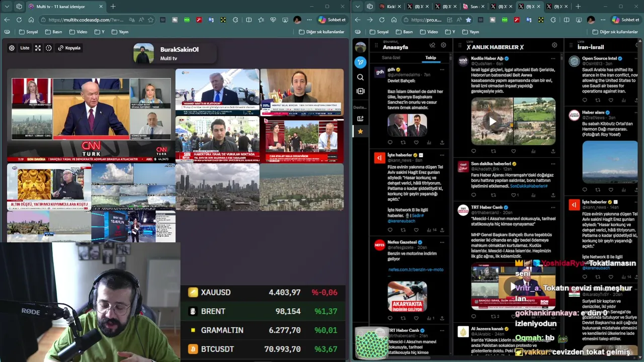
Task: Switch to Sana özel tab
Action: coord(391,58)
